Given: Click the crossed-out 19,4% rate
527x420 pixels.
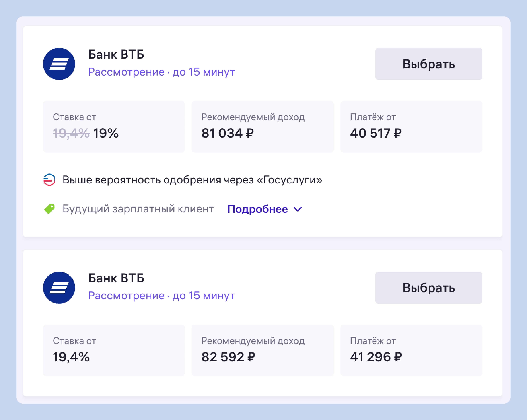Looking at the screenshot, I should pos(71,133).
